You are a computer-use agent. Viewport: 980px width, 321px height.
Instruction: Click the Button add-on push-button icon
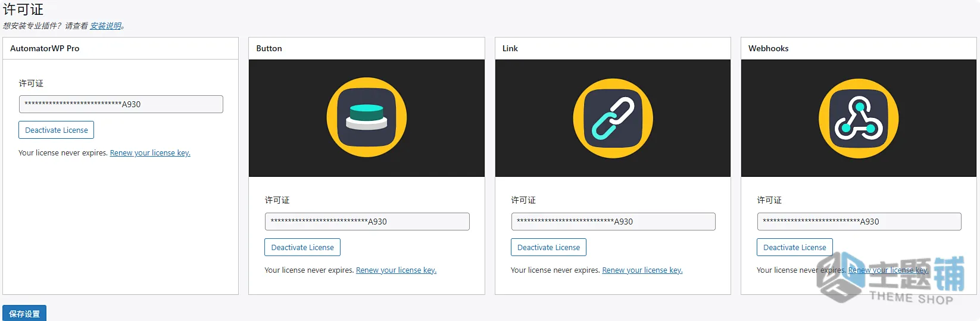click(x=367, y=117)
